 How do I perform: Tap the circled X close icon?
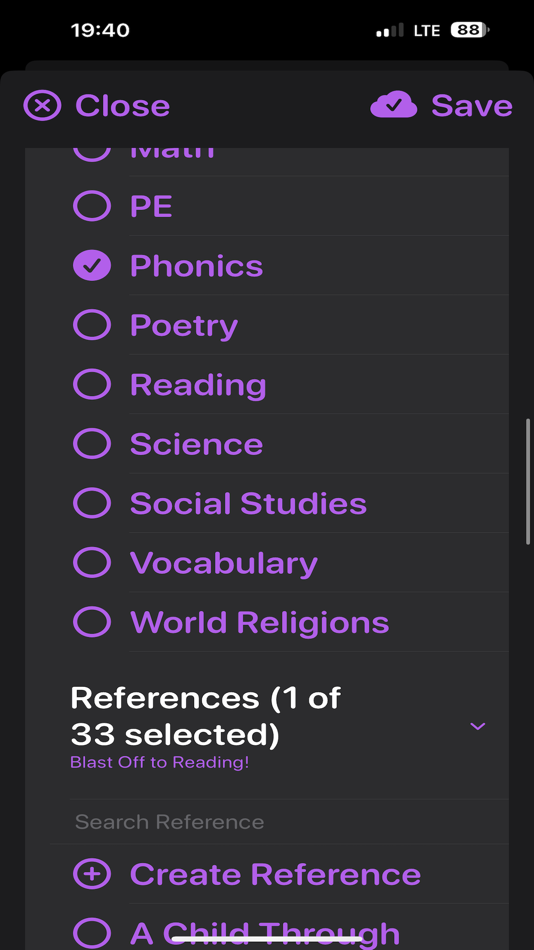click(42, 105)
